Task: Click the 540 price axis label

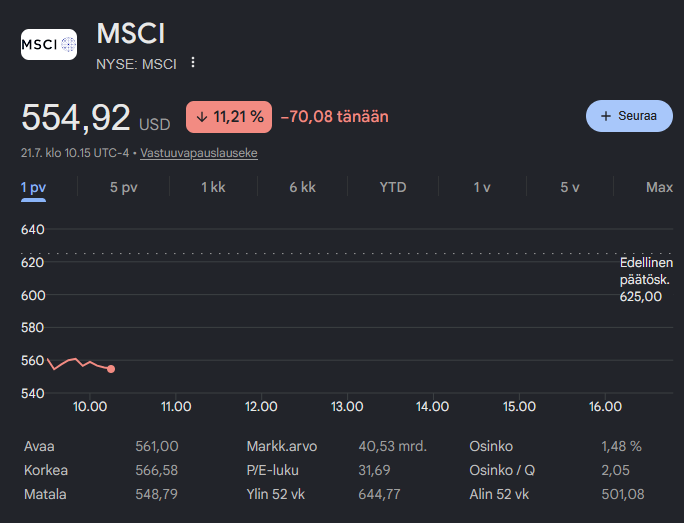Action: (33, 393)
